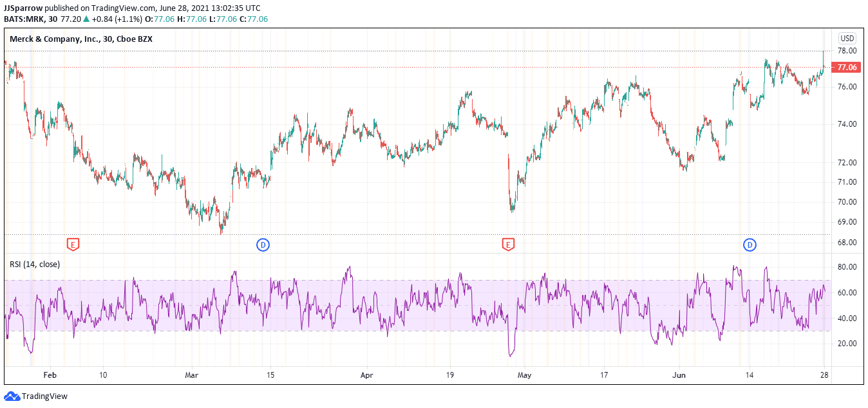Click the Merck & Company, Inc. chart title
868x408 pixels.
pos(81,39)
